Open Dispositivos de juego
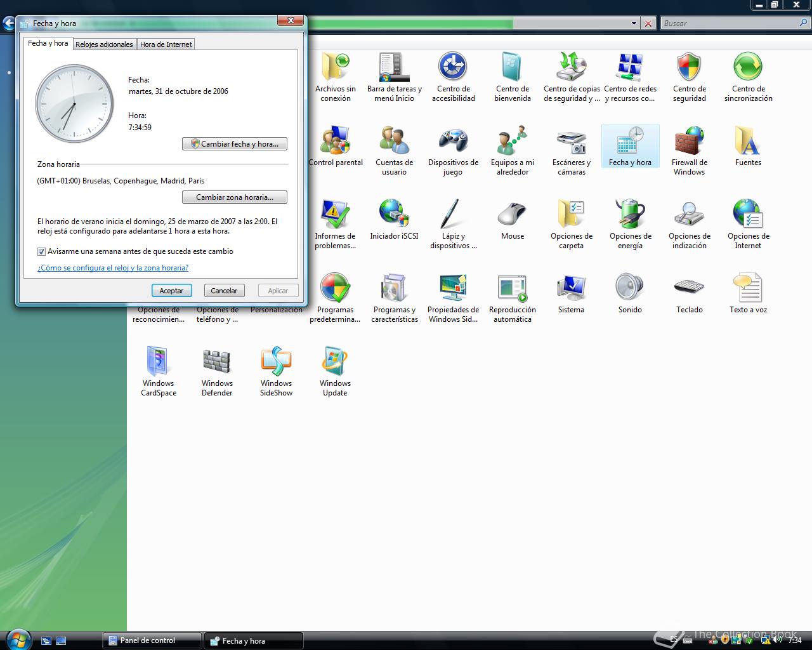This screenshot has width=812, height=650. (x=453, y=151)
